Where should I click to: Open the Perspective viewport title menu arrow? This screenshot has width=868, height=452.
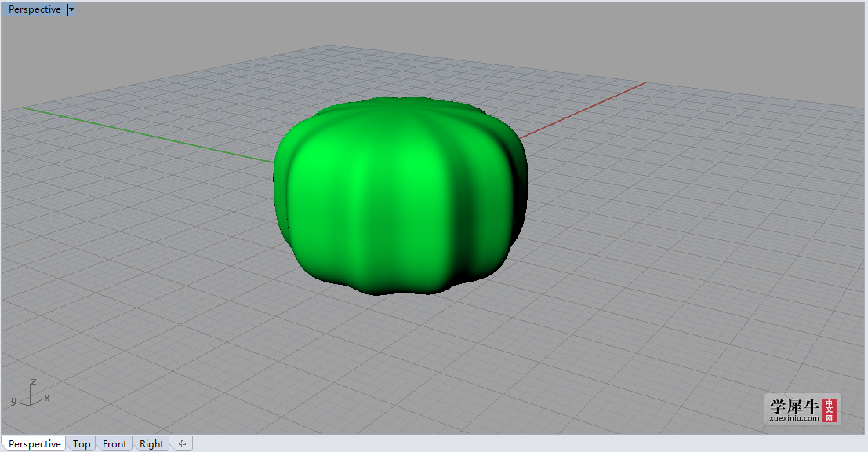[x=71, y=9]
